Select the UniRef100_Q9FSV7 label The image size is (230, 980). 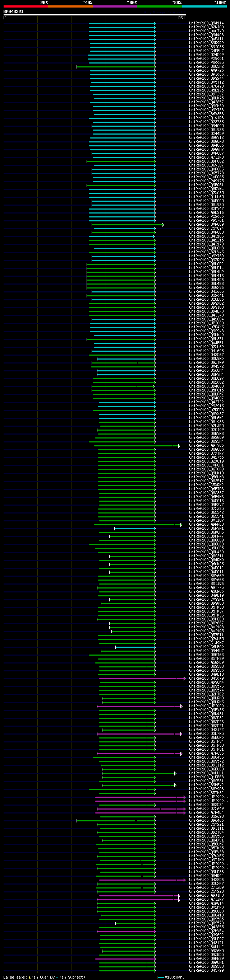click(206, 505)
